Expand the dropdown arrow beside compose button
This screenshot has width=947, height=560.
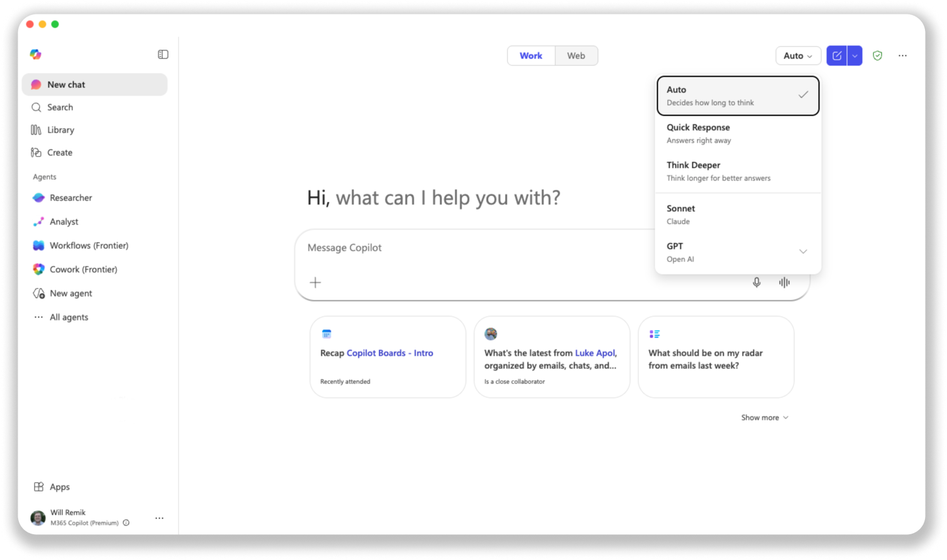point(855,56)
